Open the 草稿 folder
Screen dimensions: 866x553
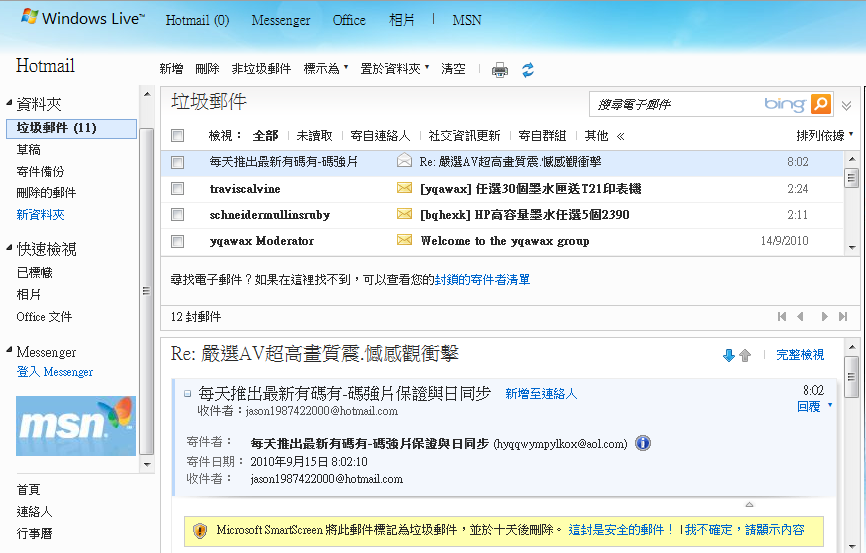[x=28, y=150]
